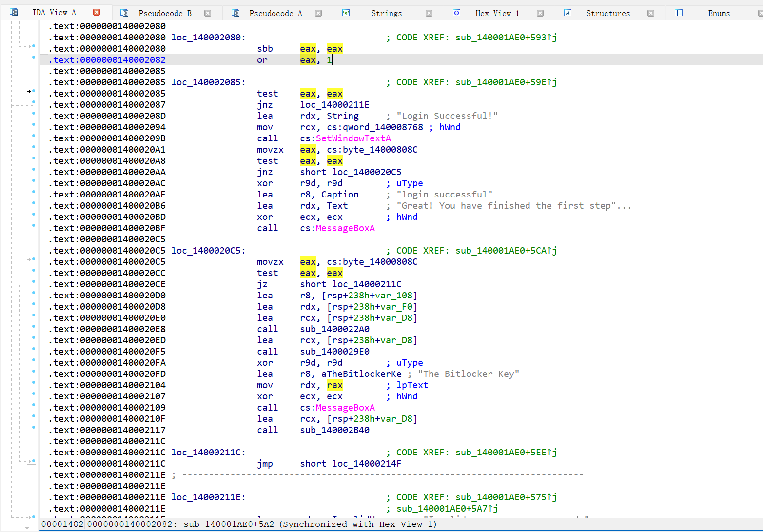
Task: Click the qword_140008768 operand
Action: coord(383,127)
